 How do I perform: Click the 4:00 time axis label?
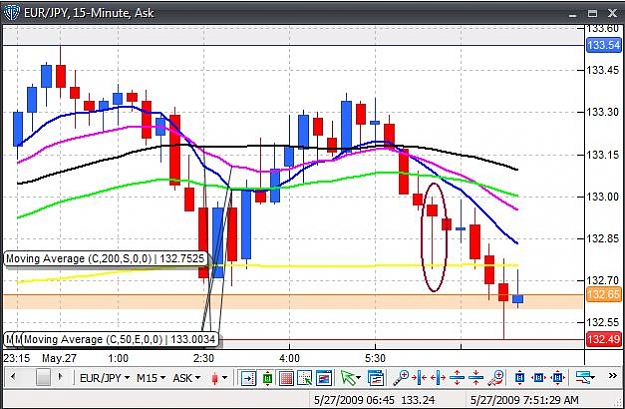point(289,358)
